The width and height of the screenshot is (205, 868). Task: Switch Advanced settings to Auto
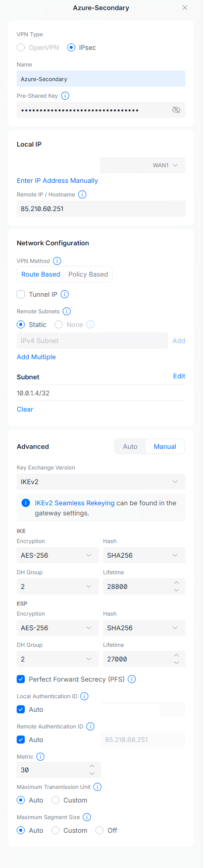pos(130,446)
